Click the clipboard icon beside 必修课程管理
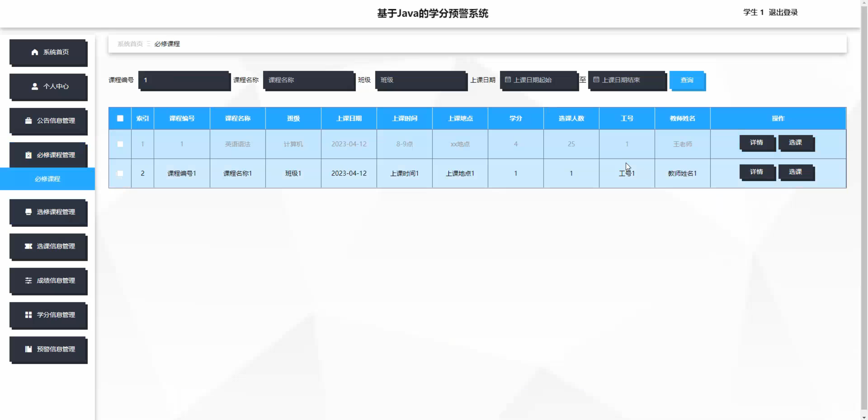The height and width of the screenshot is (420, 868). coord(28,155)
